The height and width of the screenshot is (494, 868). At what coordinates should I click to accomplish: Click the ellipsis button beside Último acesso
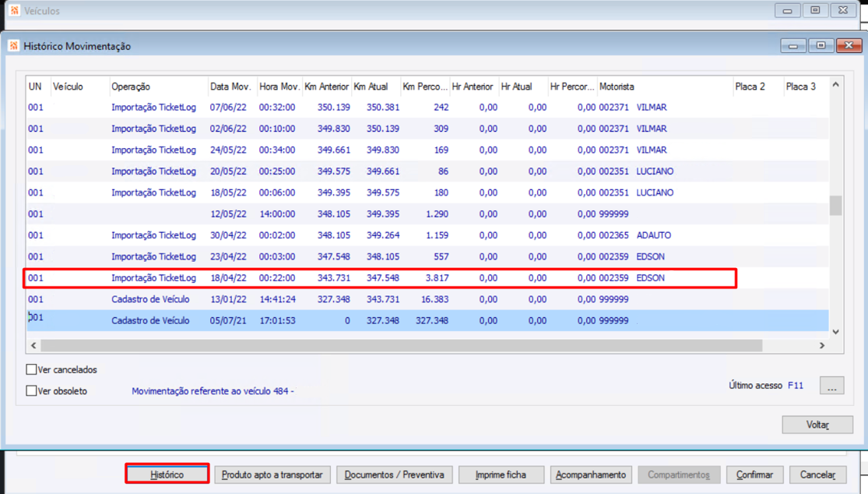(831, 386)
